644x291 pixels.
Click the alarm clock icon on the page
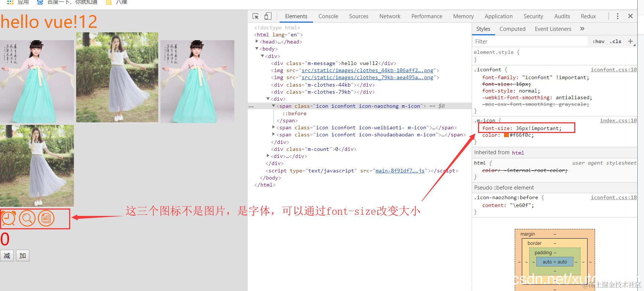tap(8, 218)
